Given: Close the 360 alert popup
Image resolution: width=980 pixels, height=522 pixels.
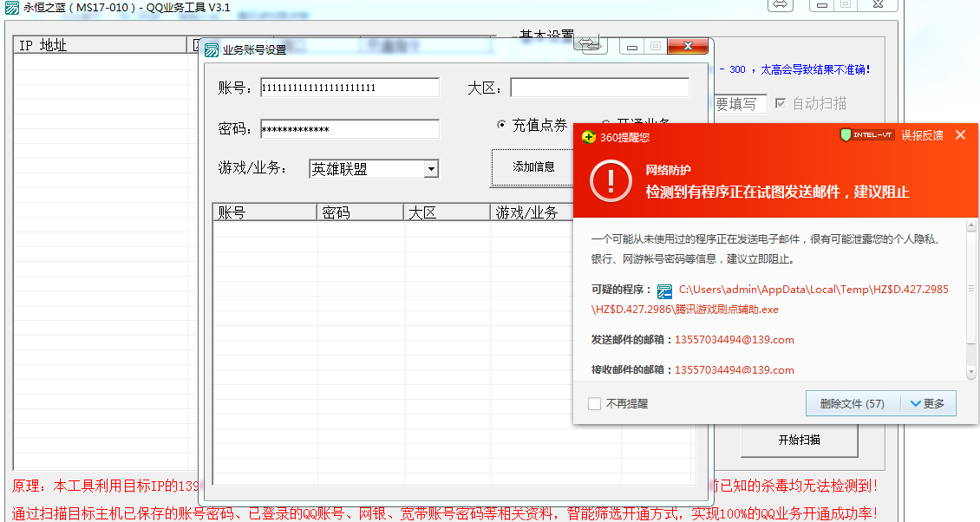Looking at the screenshot, I should pyautogui.click(x=961, y=135).
